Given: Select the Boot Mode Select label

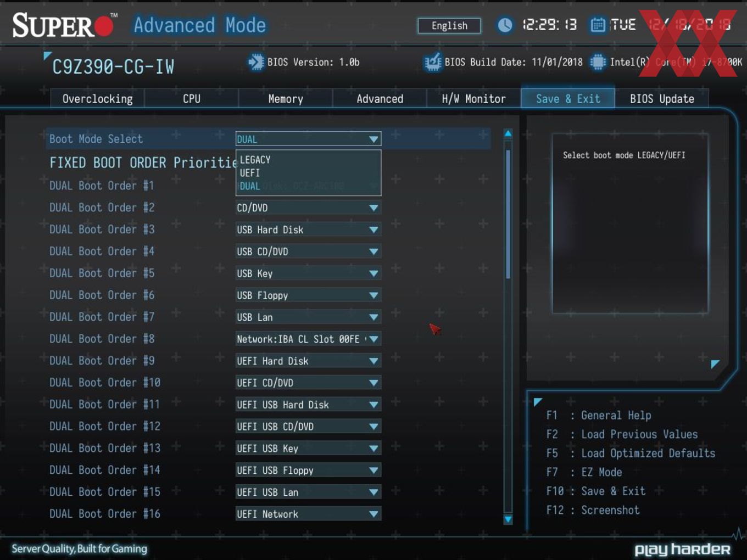Looking at the screenshot, I should pyautogui.click(x=96, y=139).
